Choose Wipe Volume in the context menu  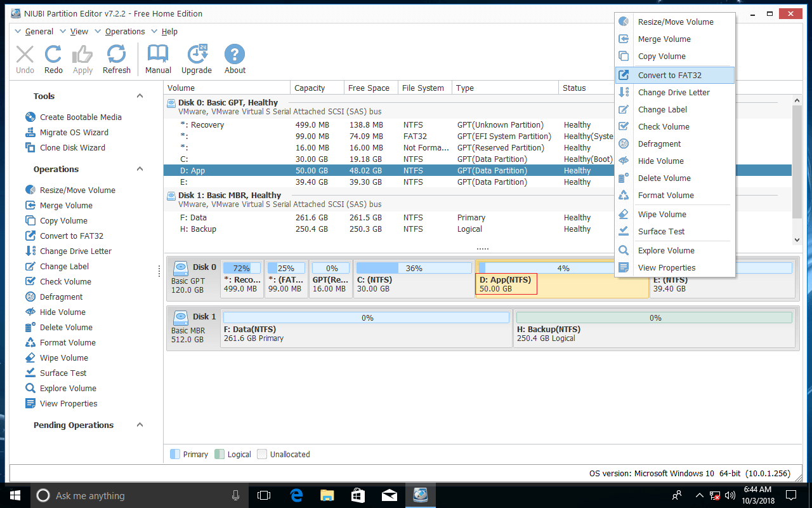pyautogui.click(x=662, y=214)
